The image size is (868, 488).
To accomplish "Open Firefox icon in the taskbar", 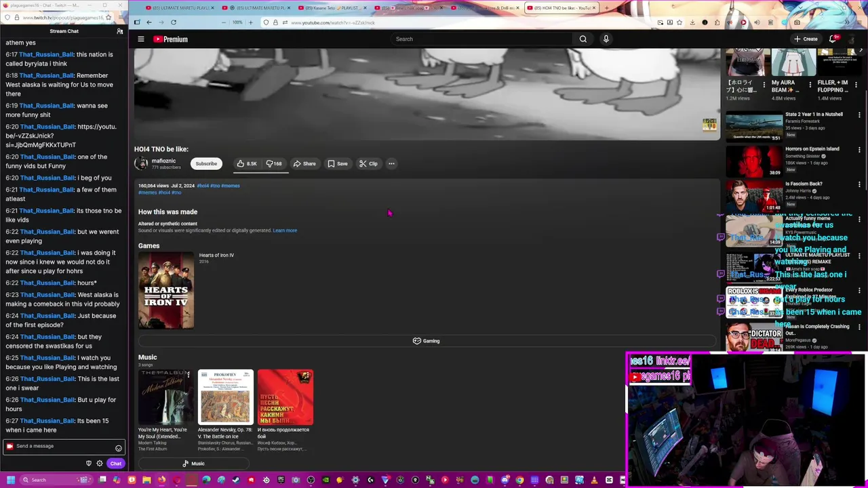I will pos(161,480).
